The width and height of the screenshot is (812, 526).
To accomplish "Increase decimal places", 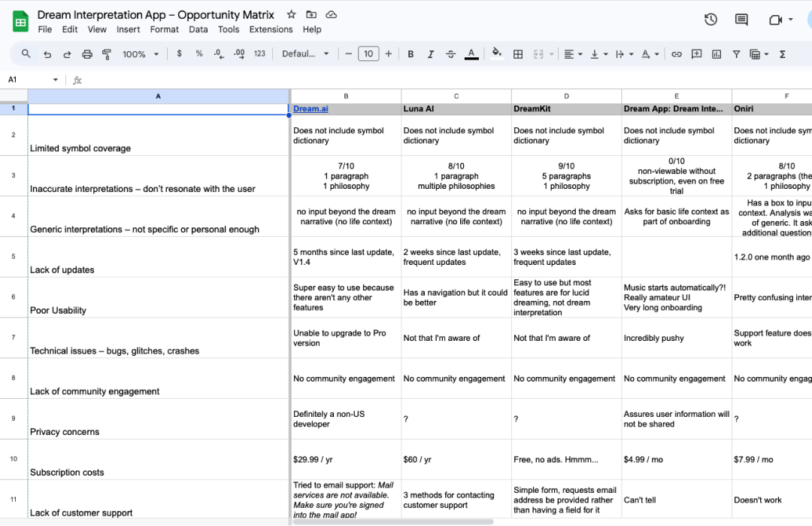I will (239, 53).
